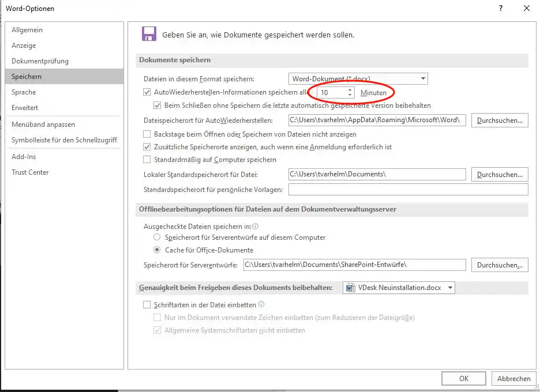Viewport: 540px width, 392px height.
Task: Click the Standardspeicherort für persönliche Vorlagen field
Action: (408, 190)
